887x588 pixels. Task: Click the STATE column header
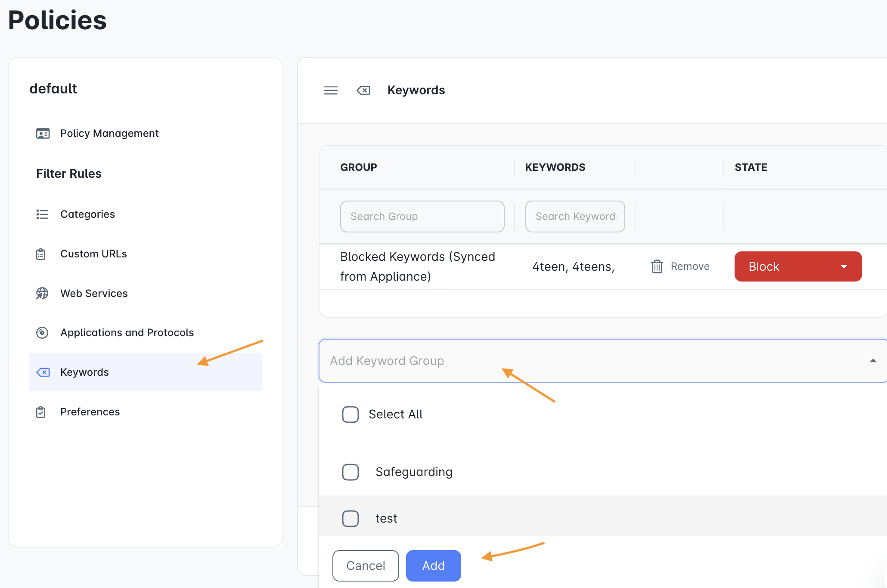click(751, 167)
